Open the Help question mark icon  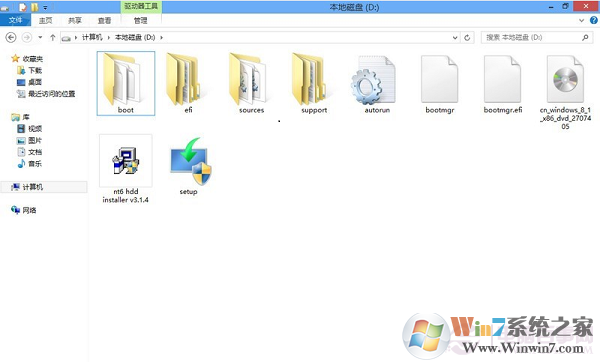[593, 20]
